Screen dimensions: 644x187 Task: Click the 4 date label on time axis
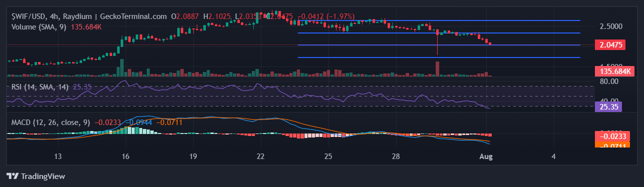553,156
